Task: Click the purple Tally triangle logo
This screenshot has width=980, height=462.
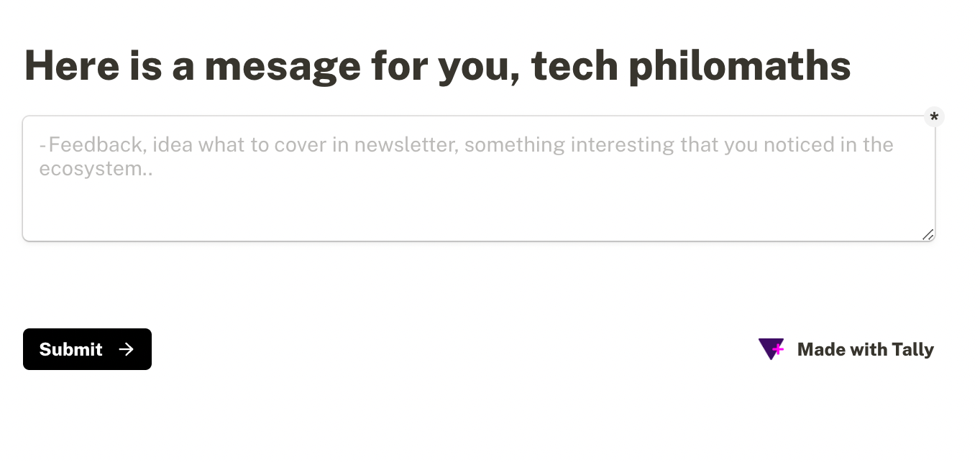Action: [771, 349]
